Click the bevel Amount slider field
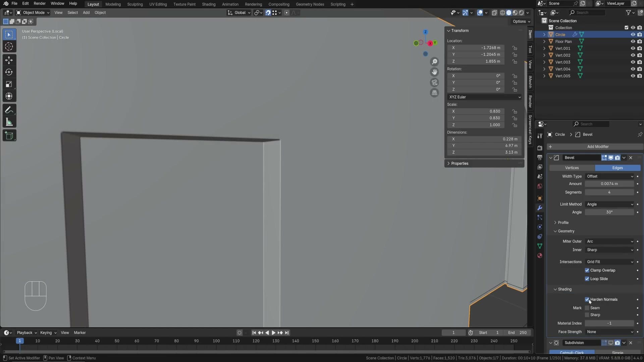Viewport: 644px width, 362px height. (609, 184)
